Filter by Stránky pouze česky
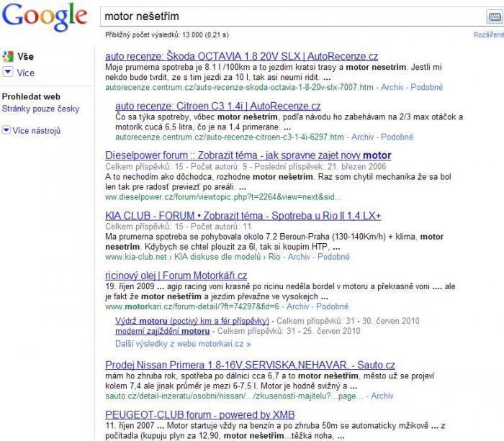This screenshot has height=441, width=504. click(41, 109)
